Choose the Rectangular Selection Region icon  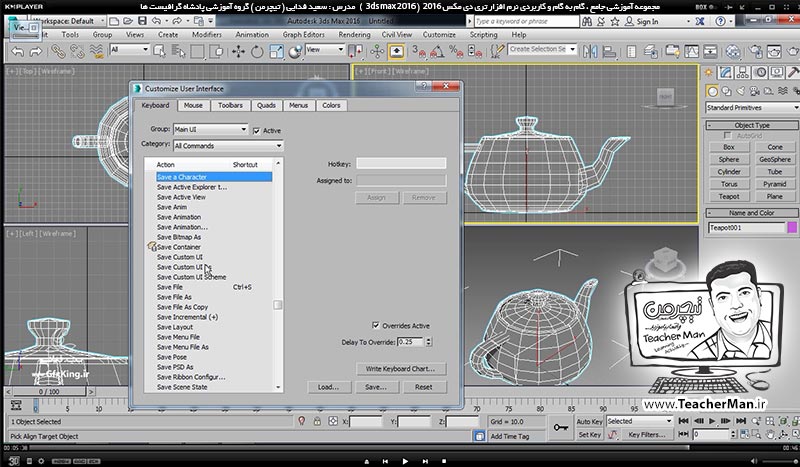[x=197, y=51]
